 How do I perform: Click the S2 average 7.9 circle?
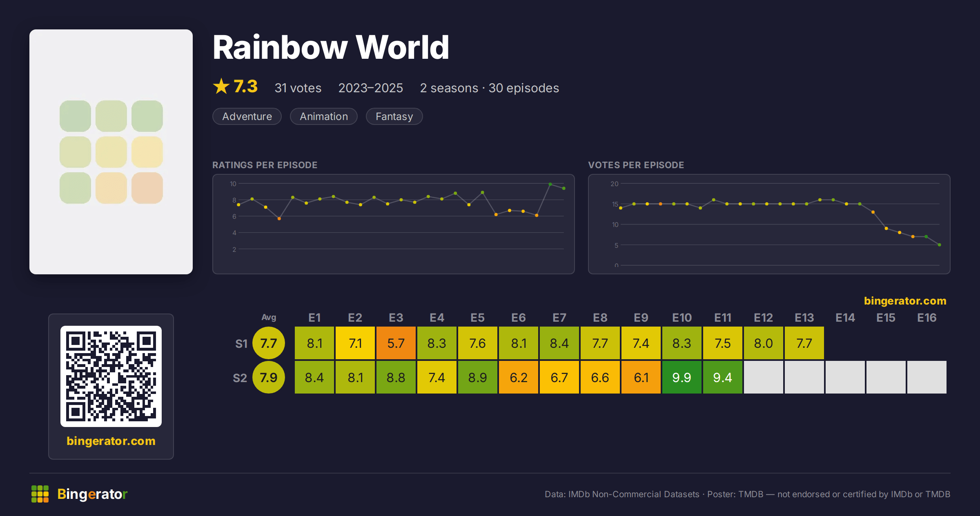pos(269,377)
